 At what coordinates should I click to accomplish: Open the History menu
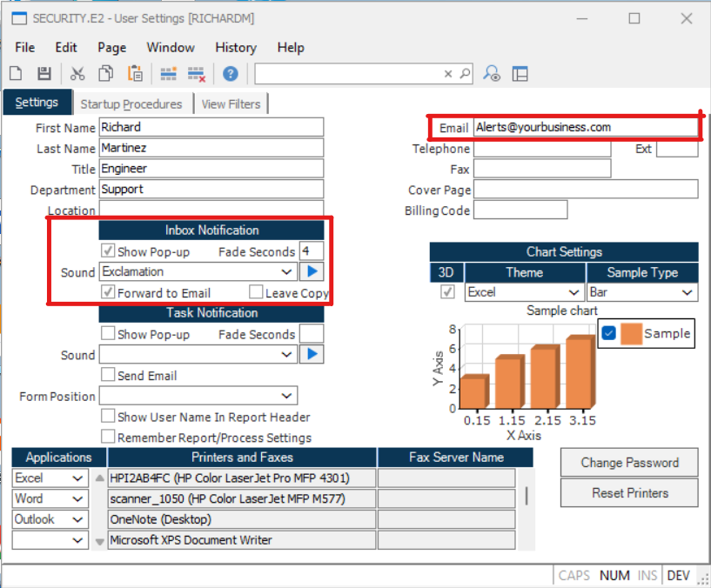click(235, 47)
